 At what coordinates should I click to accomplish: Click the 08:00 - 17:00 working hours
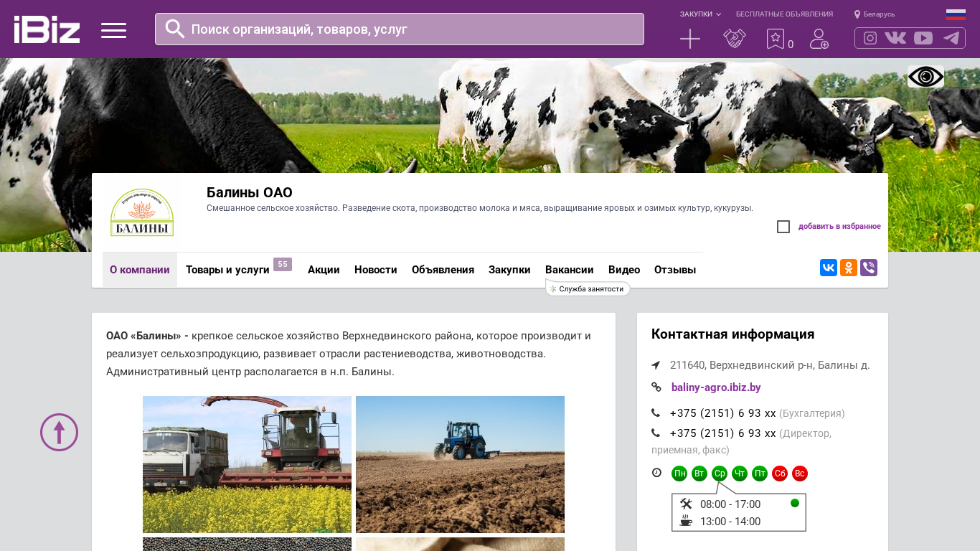click(x=730, y=504)
